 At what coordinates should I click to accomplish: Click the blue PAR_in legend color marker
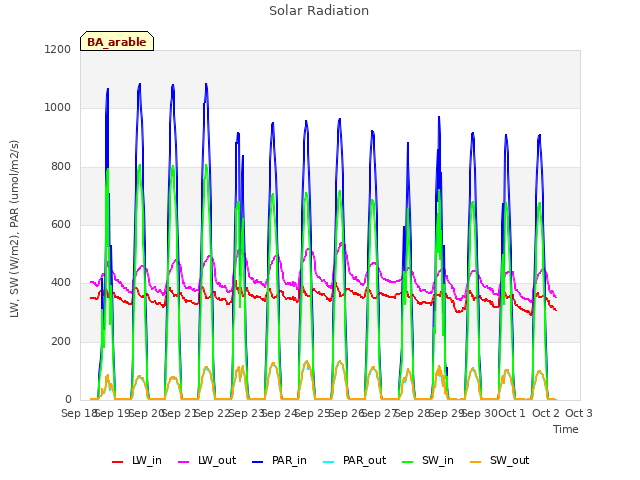click(258, 462)
